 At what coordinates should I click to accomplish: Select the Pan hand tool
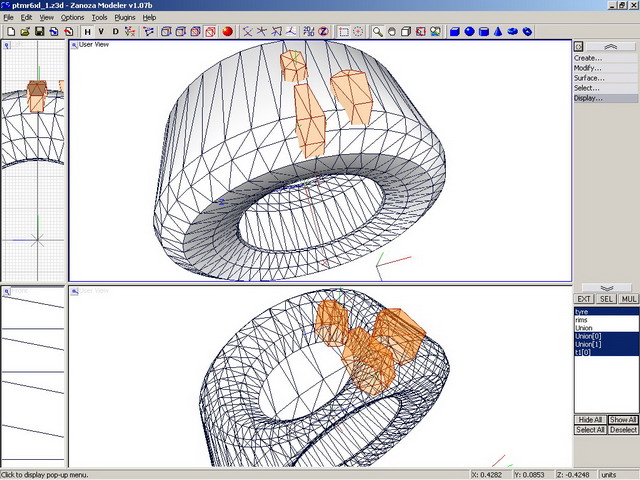coord(392,32)
